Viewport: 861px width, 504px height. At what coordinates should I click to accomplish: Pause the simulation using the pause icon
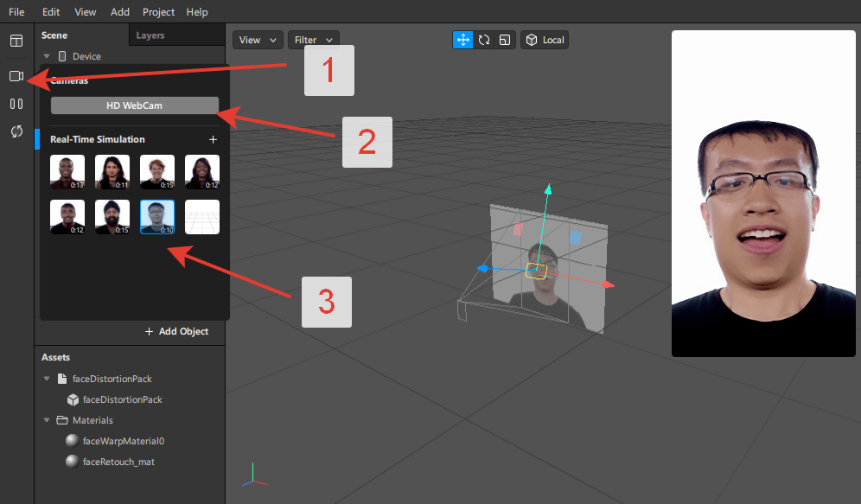[16, 104]
